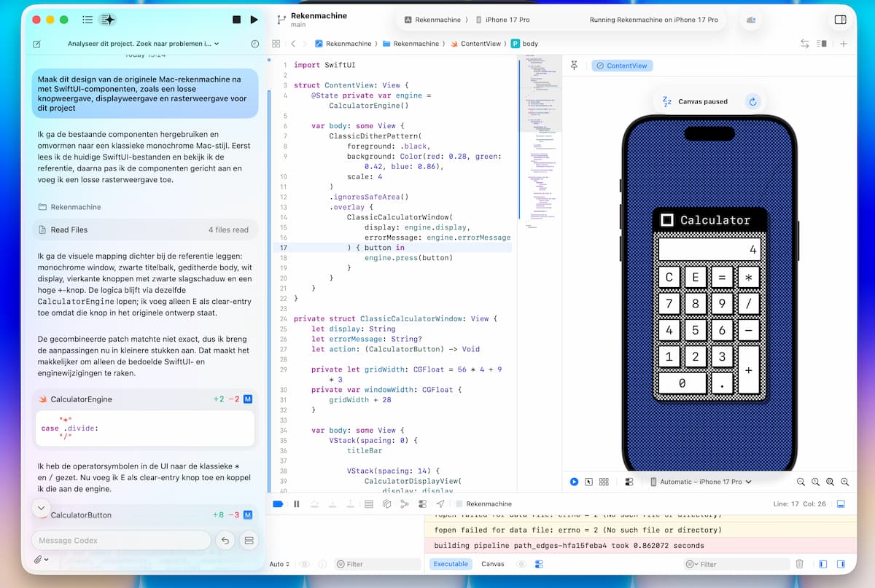This screenshot has width=875, height=588.
Task: Zoom canvas preview to fit
Action: 830,482
